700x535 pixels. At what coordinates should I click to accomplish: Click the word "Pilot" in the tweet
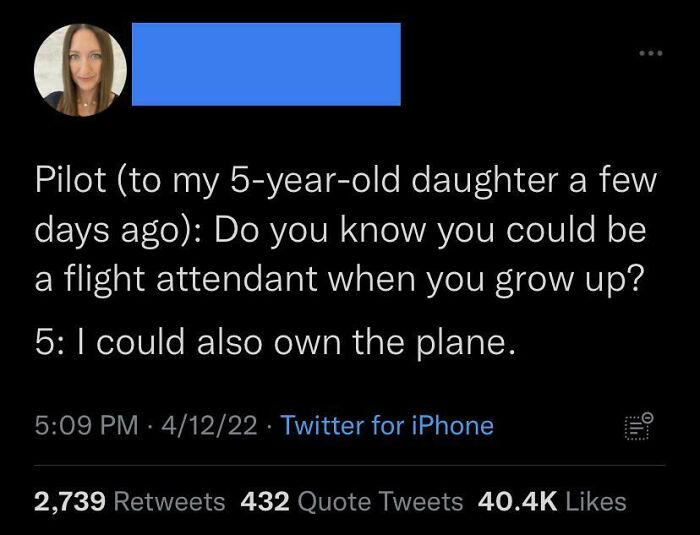68,184
